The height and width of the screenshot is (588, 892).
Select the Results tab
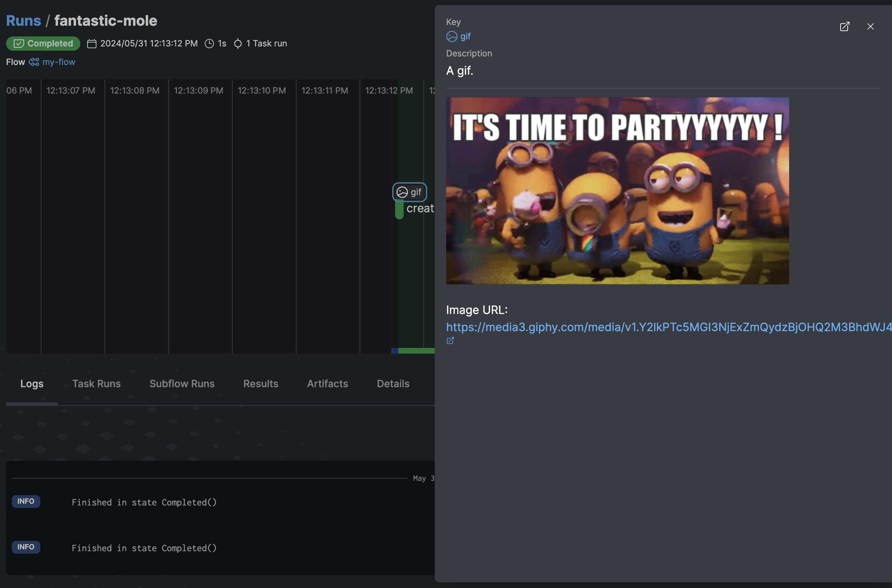coord(260,384)
